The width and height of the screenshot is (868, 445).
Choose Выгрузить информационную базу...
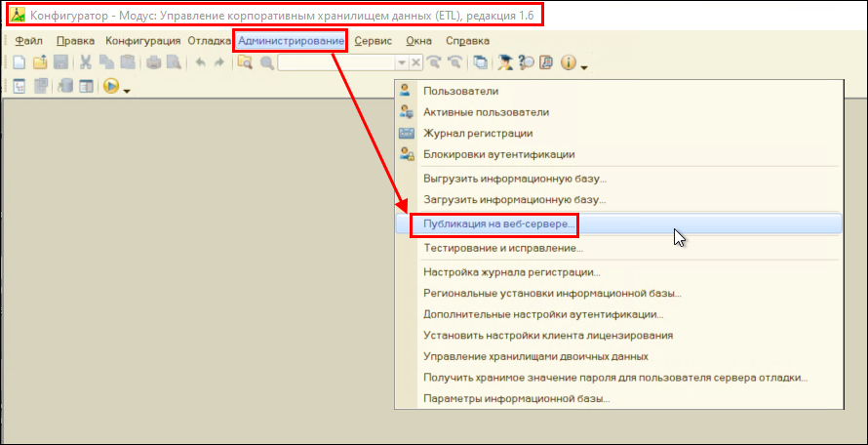[618, 180]
